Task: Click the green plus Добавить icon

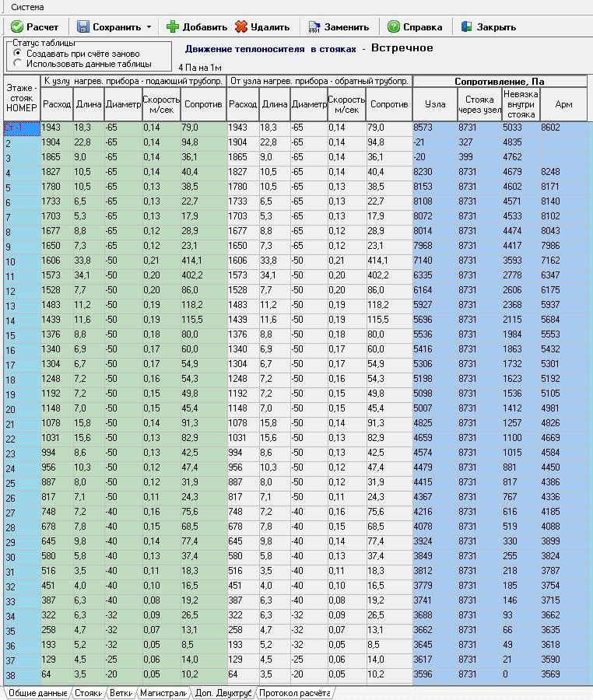Action: click(173, 27)
